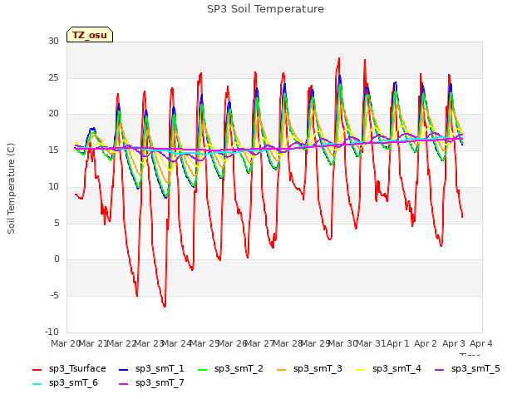Click the Mar 31 x-axis tick label
The width and height of the screenshot is (532, 399).
(x=371, y=343)
